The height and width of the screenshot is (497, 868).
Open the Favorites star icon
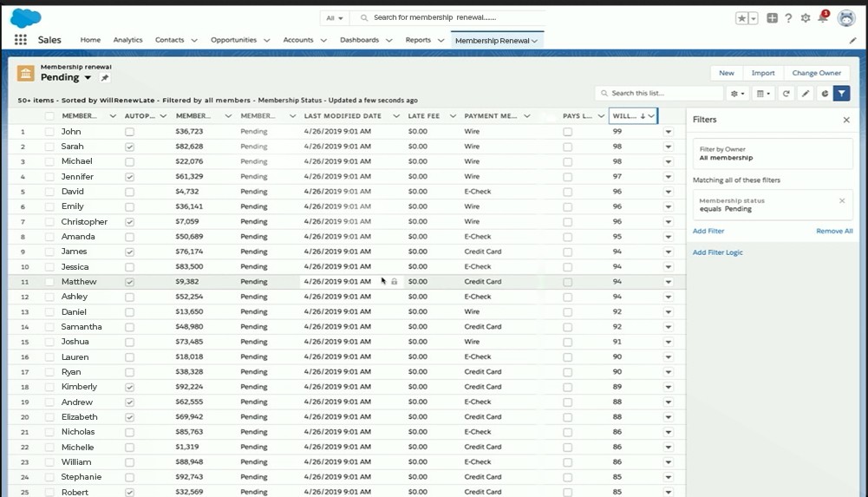point(741,18)
